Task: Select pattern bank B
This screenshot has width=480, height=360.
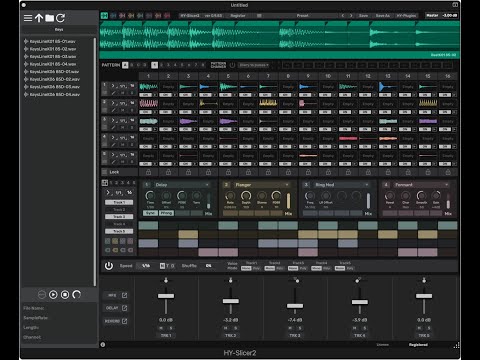Action: [x=132, y=65]
